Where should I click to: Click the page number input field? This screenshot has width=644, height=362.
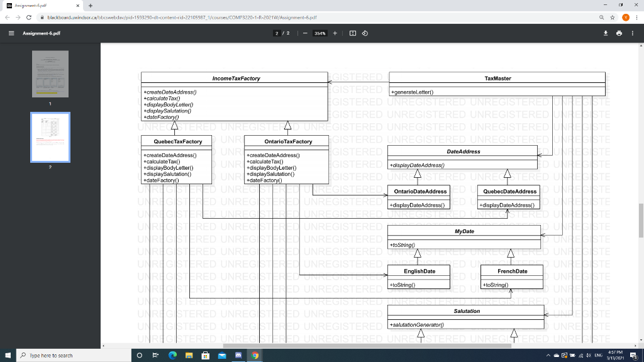pyautogui.click(x=277, y=33)
